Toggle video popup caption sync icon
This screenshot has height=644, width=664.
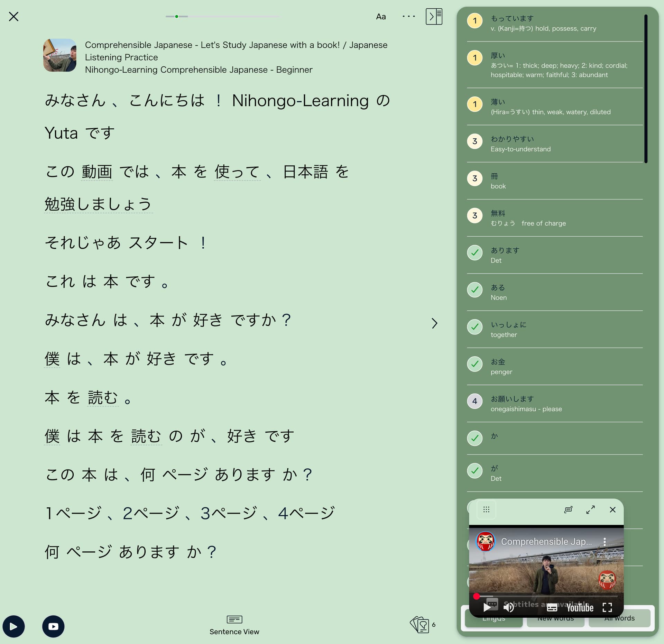(x=568, y=509)
